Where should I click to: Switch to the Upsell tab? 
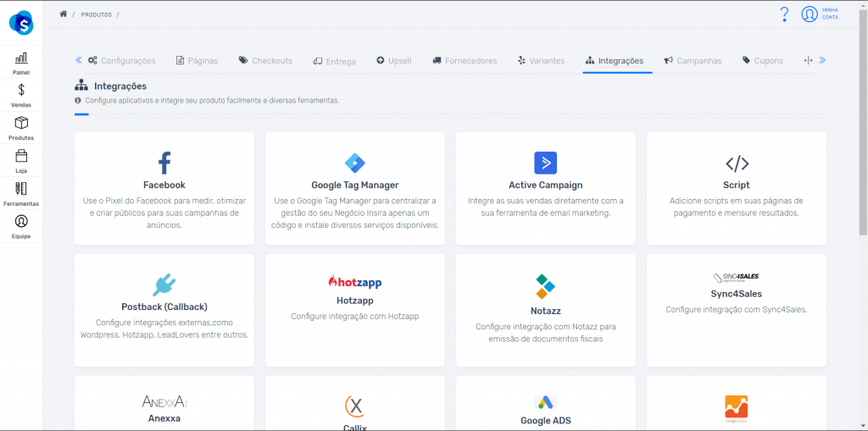[394, 61]
